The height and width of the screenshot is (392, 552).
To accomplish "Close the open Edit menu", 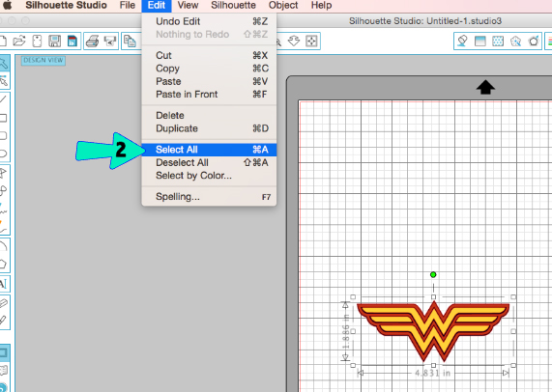I will click(x=157, y=5).
